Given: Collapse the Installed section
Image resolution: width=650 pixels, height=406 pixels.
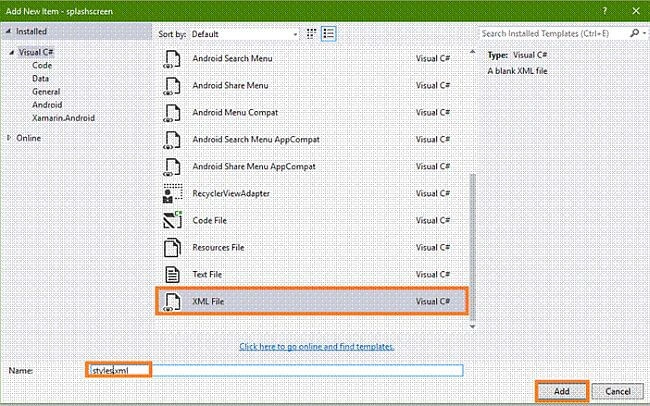Looking at the screenshot, I should (x=8, y=31).
